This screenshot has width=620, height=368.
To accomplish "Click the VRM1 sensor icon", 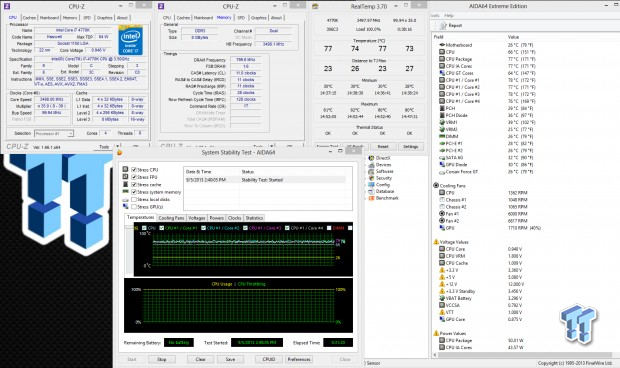I will pyautogui.click(x=442, y=123).
